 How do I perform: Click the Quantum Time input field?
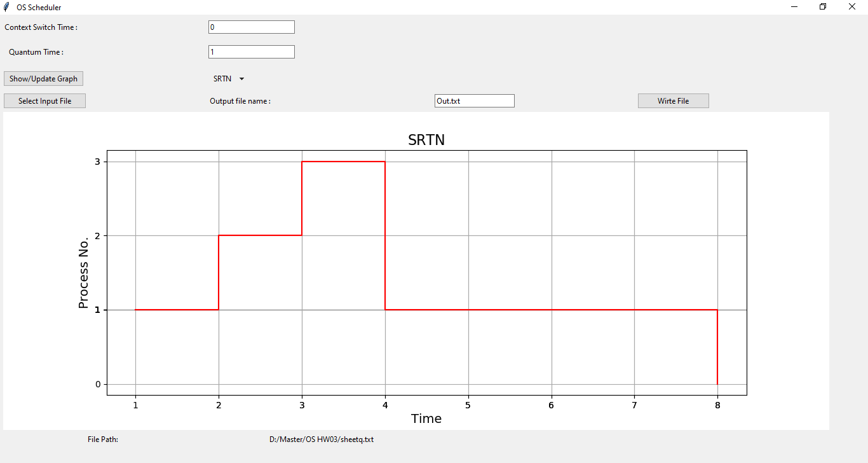point(252,52)
